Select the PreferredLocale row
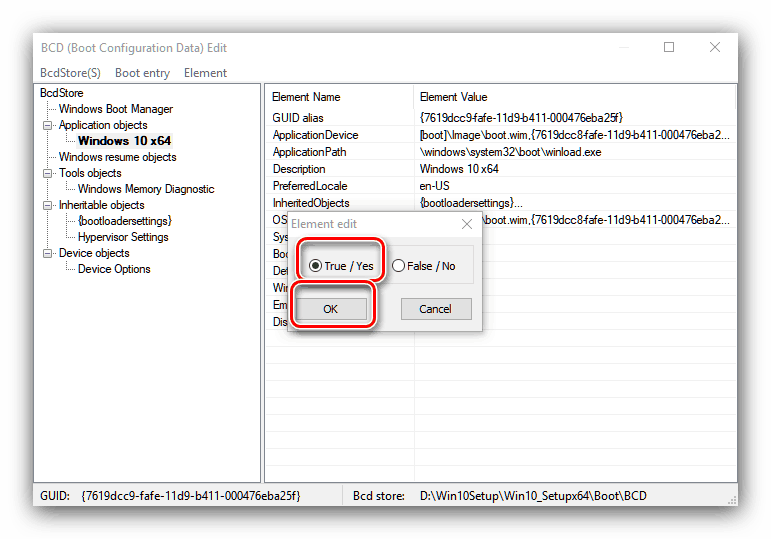This screenshot has height=539, width=771. [501, 186]
